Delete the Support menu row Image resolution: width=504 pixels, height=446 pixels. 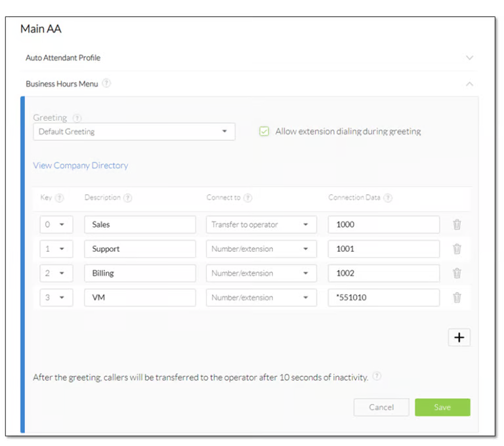(x=457, y=249)
